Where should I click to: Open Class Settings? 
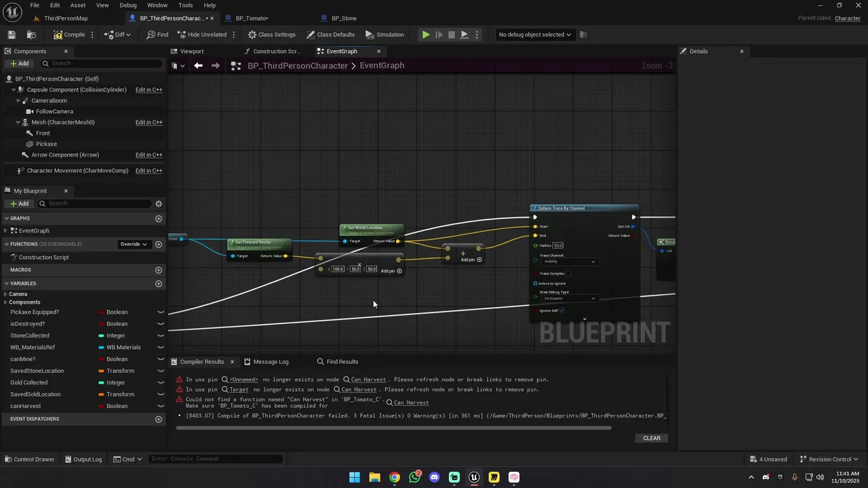tap(271, 35)
